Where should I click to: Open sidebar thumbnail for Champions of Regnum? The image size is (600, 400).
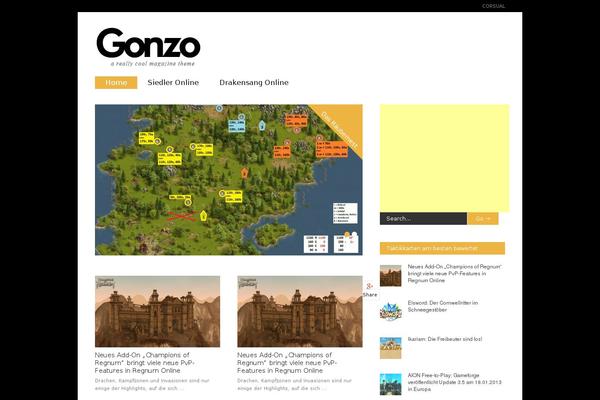390,276
